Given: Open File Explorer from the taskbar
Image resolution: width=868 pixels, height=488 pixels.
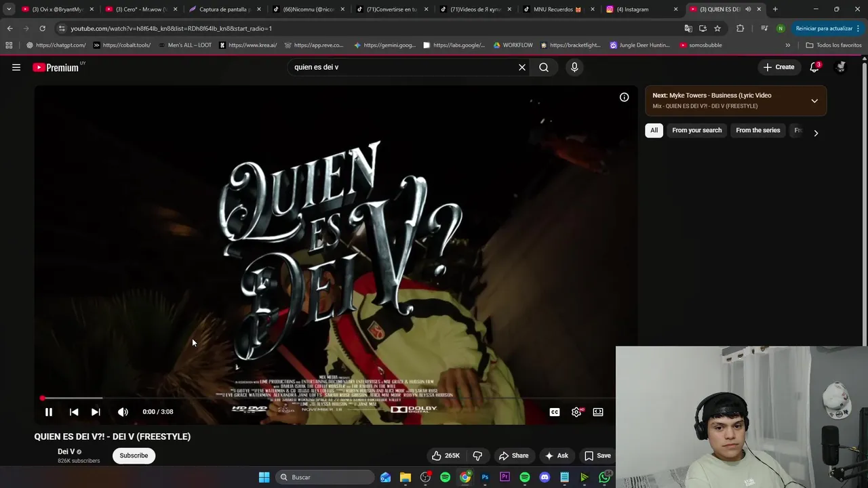Looking at the screenshot, I should [406, 477].
